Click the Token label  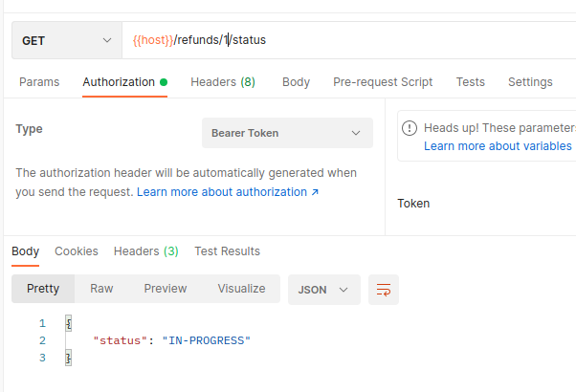[x=413, y=204]
